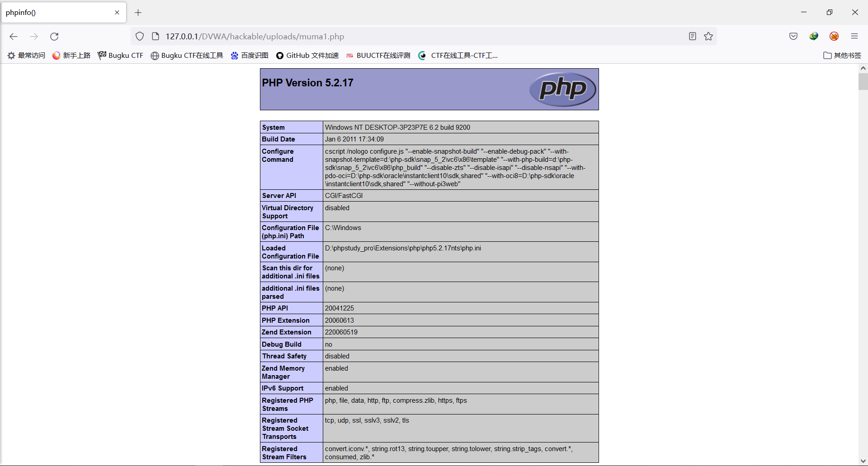
Task: Click the PHP Extension value 20060613
Action: (x=340, y=320)
